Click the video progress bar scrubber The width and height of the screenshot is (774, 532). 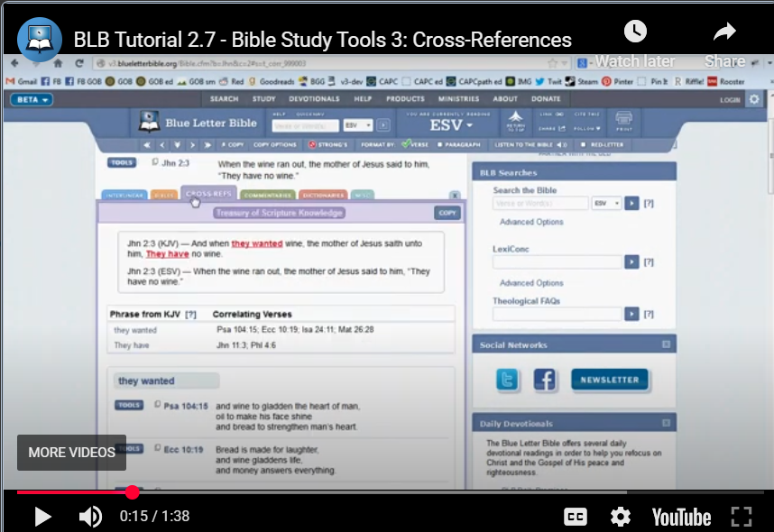(132, 492)
